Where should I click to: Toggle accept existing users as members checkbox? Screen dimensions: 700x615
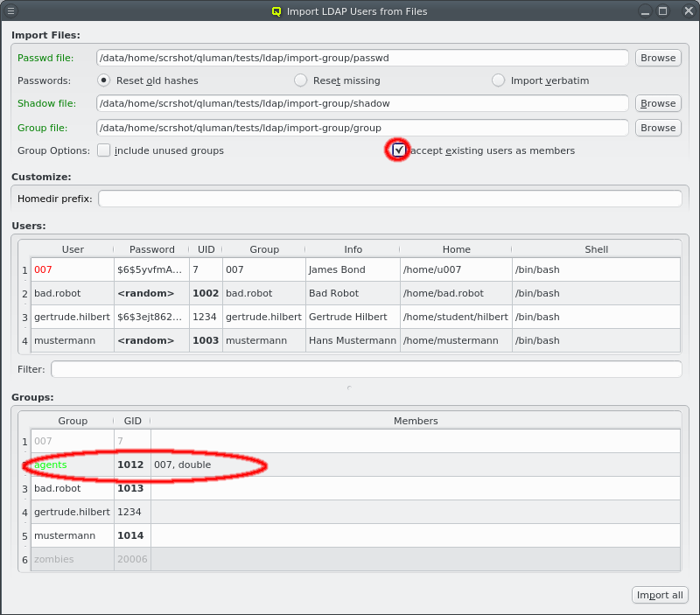coord(398,150)
